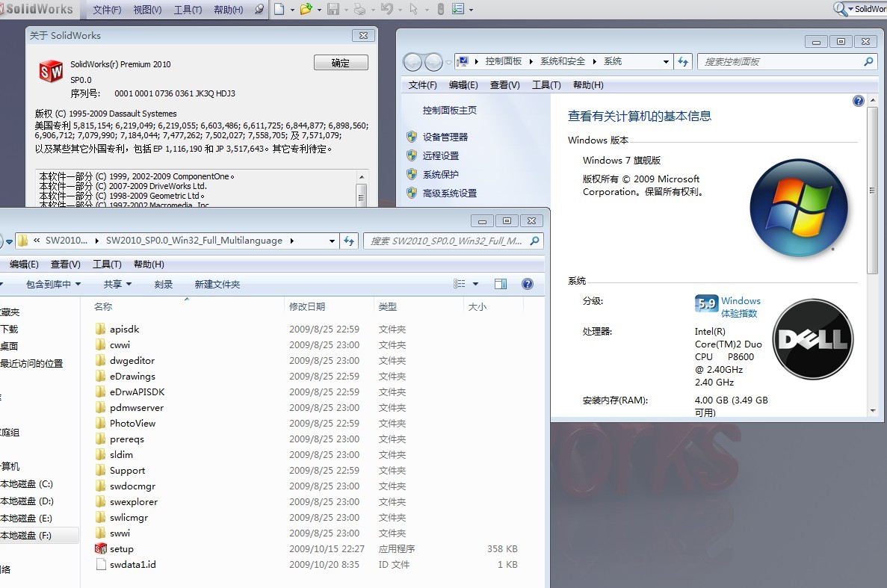
Task: Open SolidWorks 工具(T) menu
Action: tap(188, 10)
